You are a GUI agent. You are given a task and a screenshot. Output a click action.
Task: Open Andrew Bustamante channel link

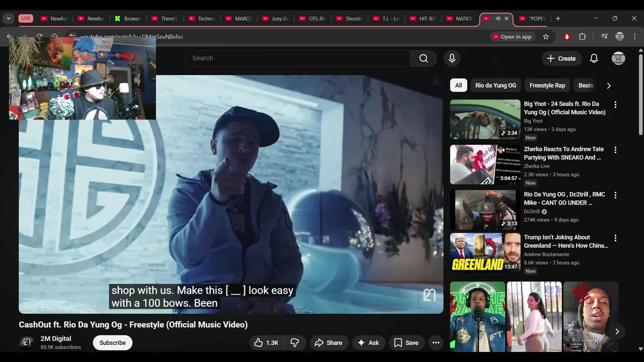pyautogui.click(x=546, y=254)
